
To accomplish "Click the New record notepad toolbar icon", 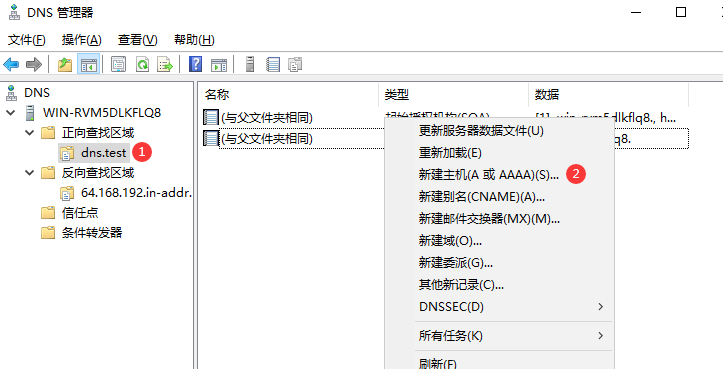I will click(x=273, y=65).
